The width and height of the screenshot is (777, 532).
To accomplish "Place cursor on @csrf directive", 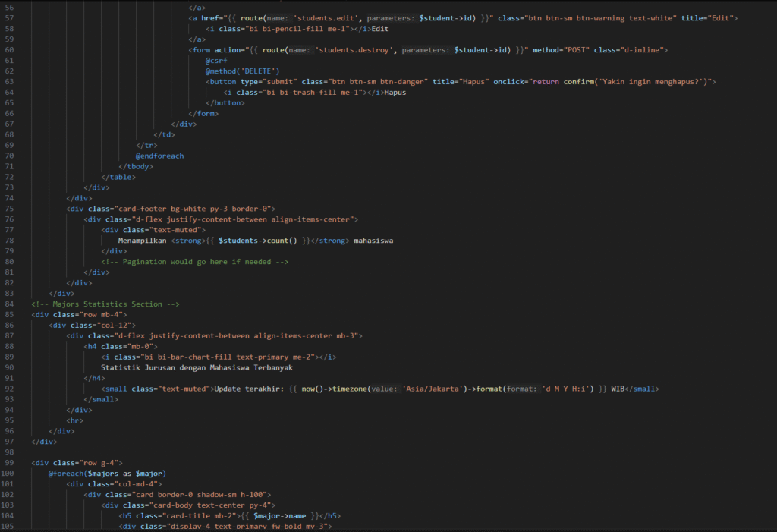I will pos(216,60).
